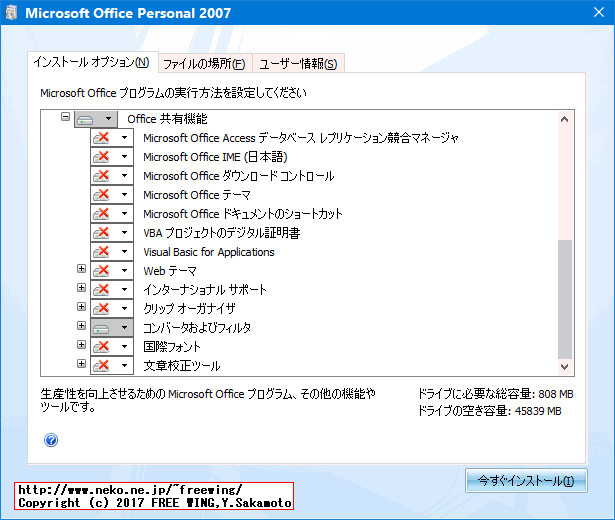
Task: Select the 文章校正ツール row text
Action: [182, 366]
